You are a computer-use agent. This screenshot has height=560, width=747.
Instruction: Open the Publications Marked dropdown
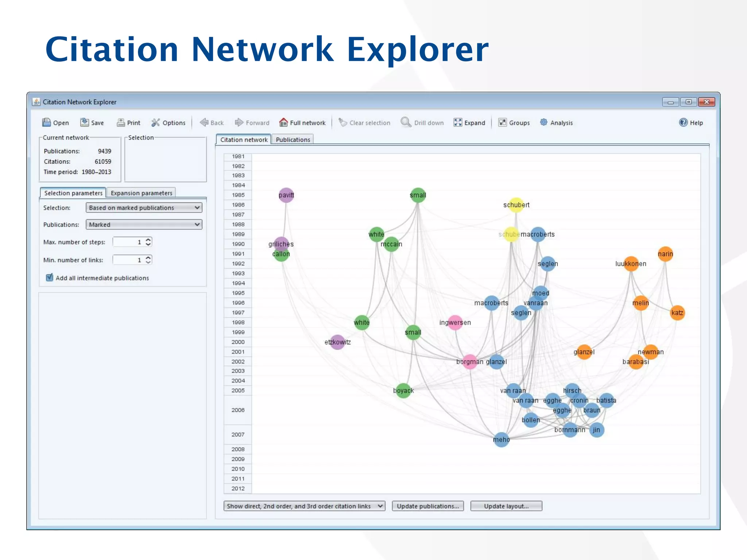144,224
